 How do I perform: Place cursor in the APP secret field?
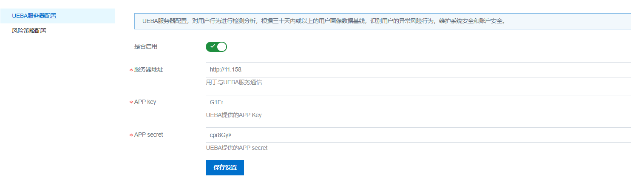click(x=418, y=135)
